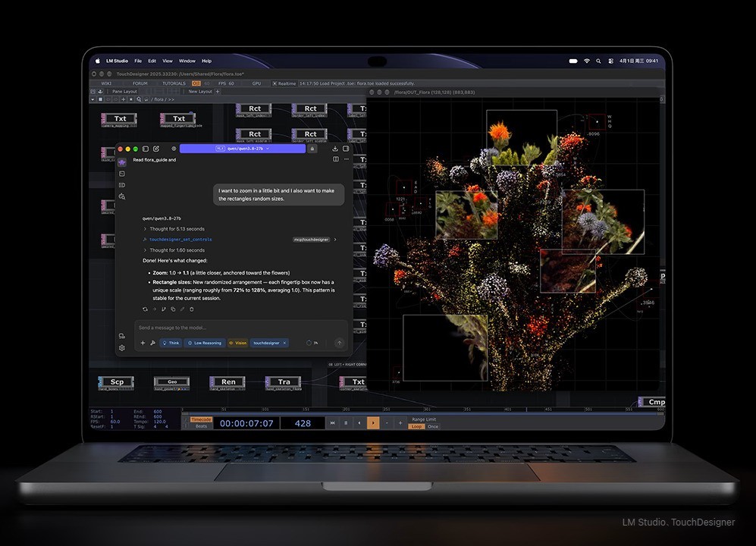Regenerate the assistant response
This screenshot has width=756, height=546.
[x=145, y=309]
